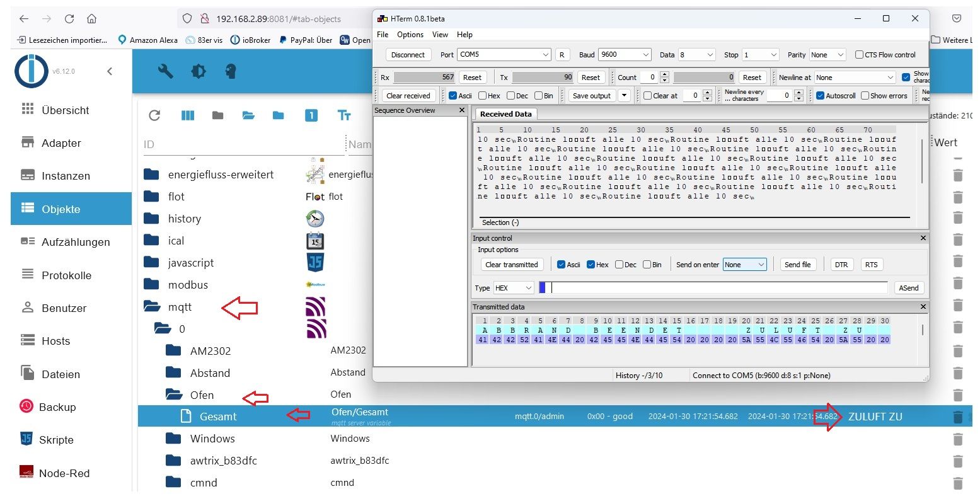Image resolution: width=980 pixels, height=501 pixels.
Task: Click the HEX input field in Input control
Action: tap(713, 288)
